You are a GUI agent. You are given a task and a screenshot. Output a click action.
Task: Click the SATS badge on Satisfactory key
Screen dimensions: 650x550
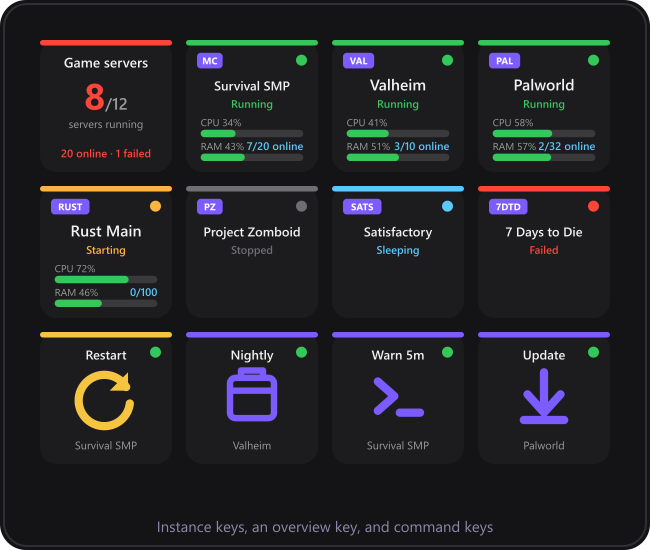(x=362, y=207)
